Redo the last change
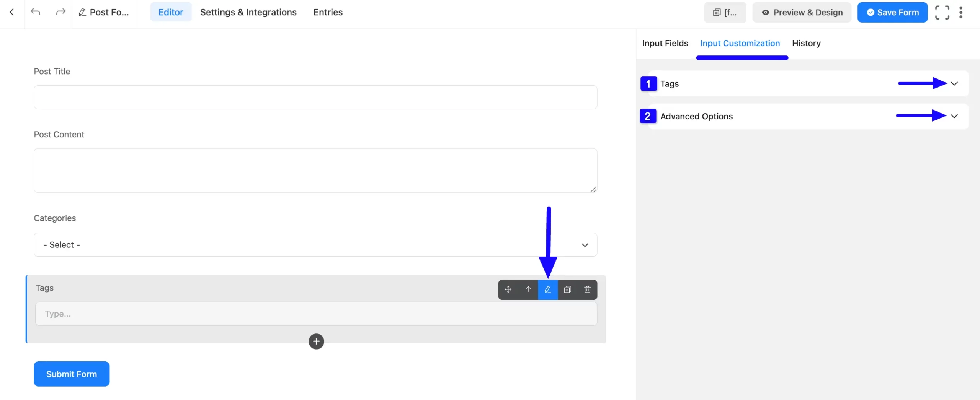The image size is (980, 400). pyautogui.click(x=60, y=12)
